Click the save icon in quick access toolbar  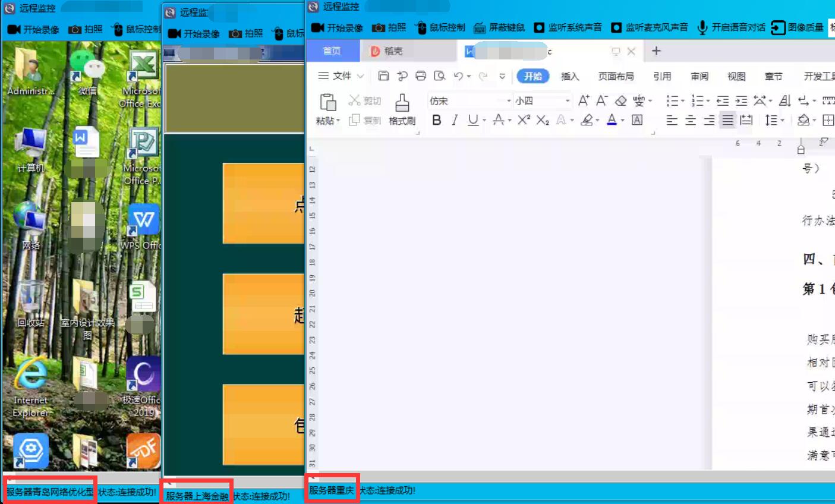[383, 76]
